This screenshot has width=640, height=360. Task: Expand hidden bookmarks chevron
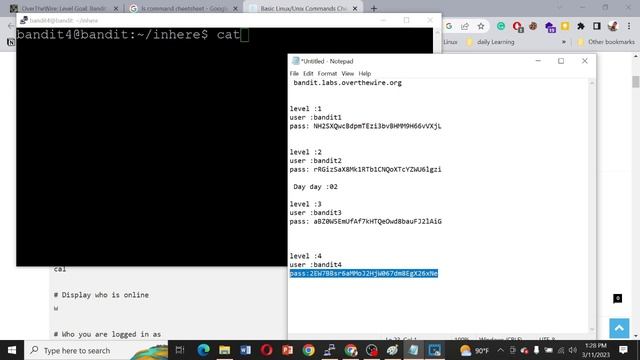tap(564, 42)
